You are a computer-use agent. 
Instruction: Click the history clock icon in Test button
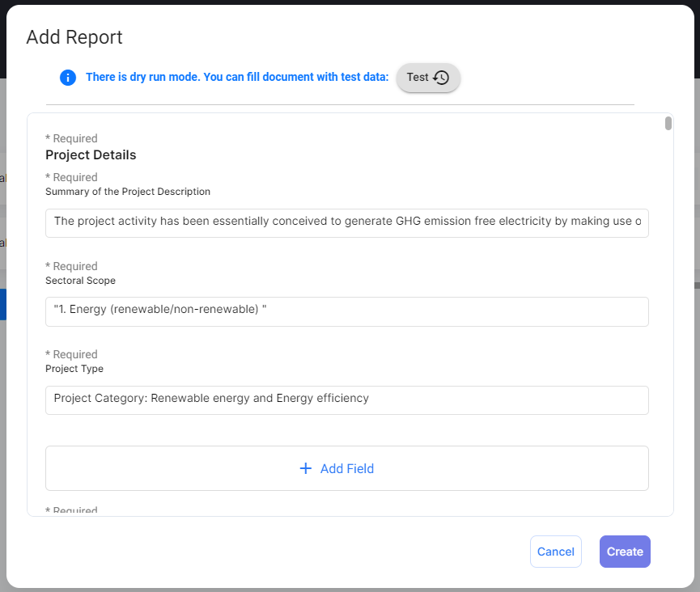coord(441,78)
